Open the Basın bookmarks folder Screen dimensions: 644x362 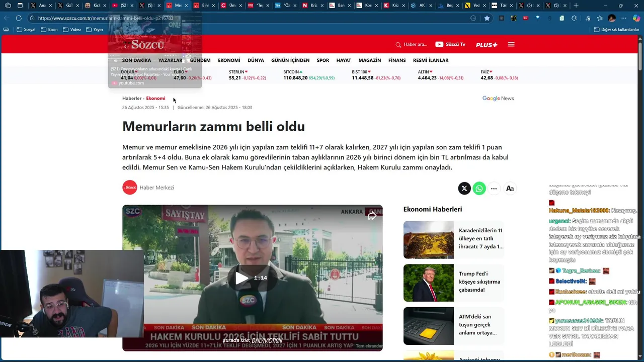(49, 29)
